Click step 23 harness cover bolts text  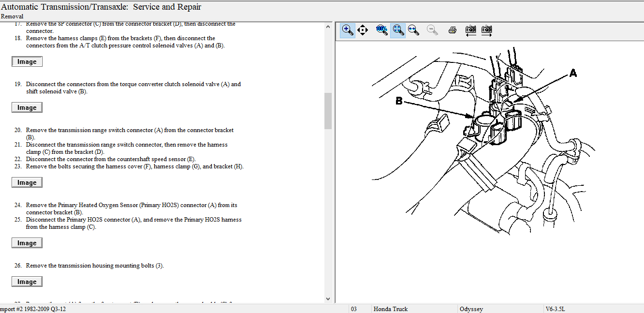pyautogui.click(x=135, y=166)
